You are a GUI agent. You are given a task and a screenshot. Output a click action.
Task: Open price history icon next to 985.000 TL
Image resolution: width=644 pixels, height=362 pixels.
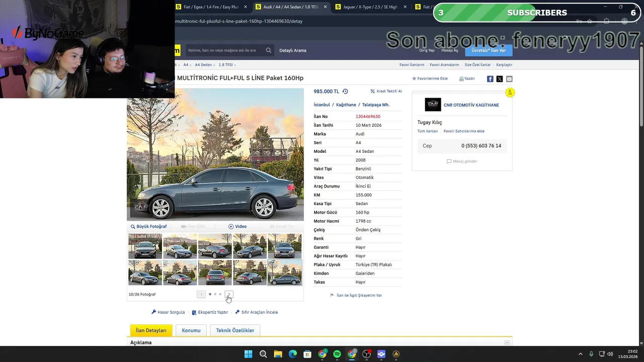point(345,92)
